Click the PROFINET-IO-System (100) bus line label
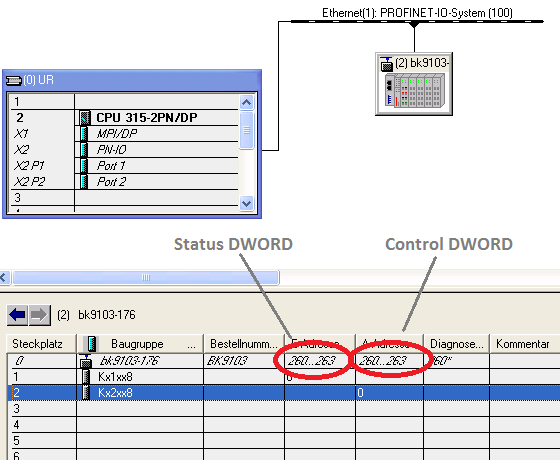Viewport: 560px width, 460px height. (417, 13)
